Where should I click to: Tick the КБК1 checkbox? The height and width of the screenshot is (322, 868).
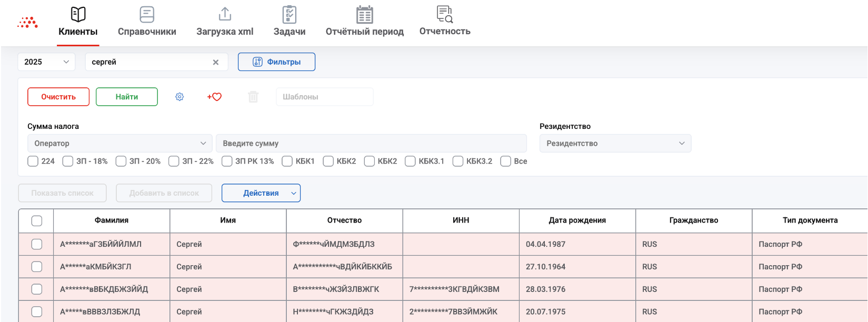click(287, 161)
